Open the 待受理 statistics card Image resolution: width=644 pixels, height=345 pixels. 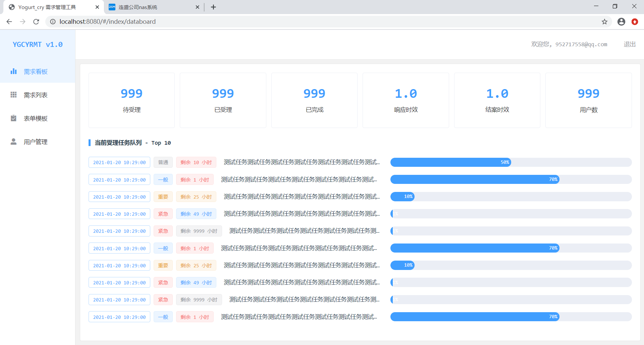131,100
